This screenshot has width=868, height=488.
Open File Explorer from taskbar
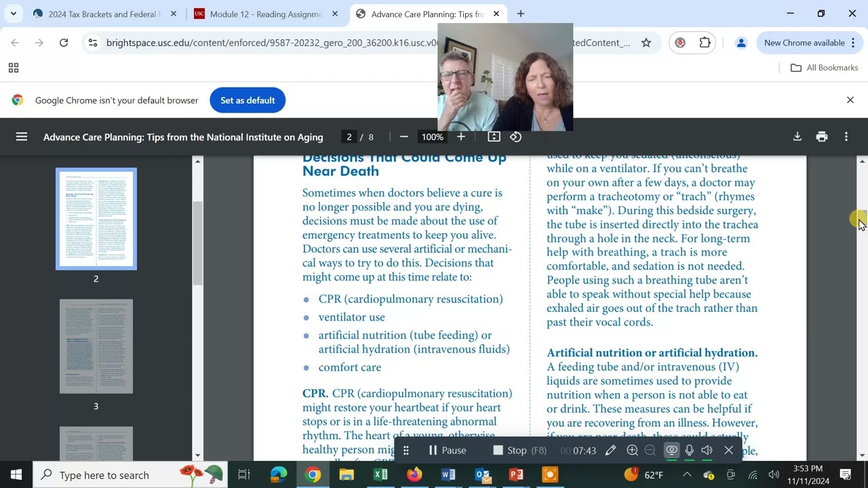pyautogui.click(x=347, y=474)
